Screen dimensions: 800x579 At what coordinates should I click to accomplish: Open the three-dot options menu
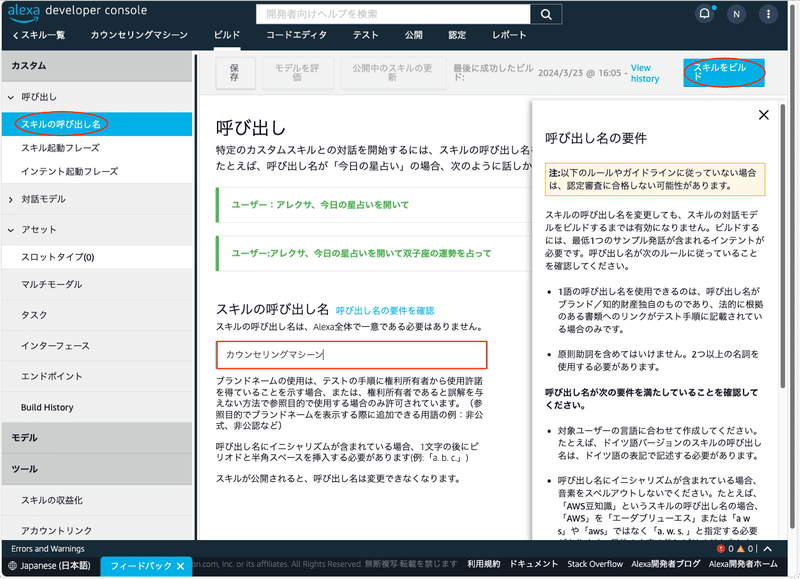pos(768,14)
